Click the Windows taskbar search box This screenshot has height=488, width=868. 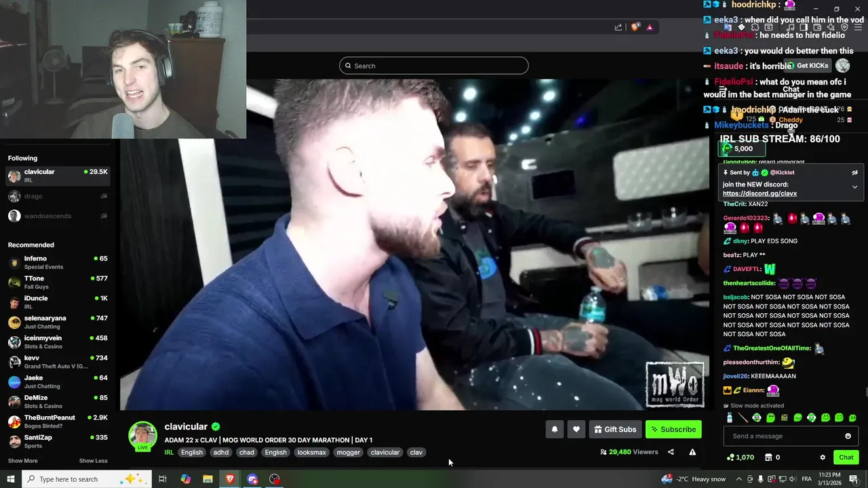(86, 479)
